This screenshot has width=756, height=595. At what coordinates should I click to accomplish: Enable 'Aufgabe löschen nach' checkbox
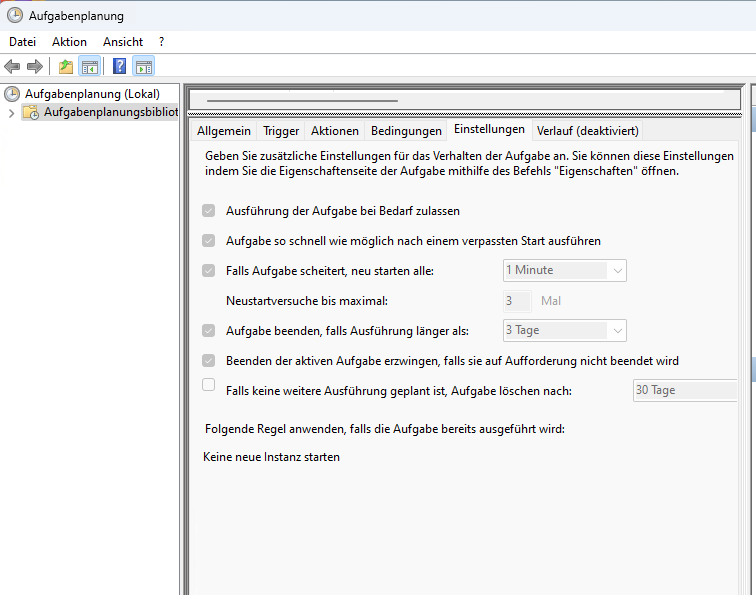pyautogui.click(x=208, y=384)
